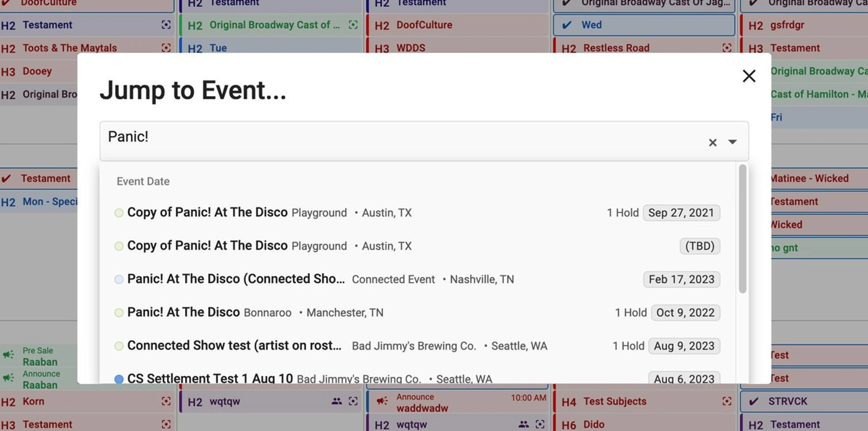Click the Wed confirmed calendar entry

coord(644,25)
